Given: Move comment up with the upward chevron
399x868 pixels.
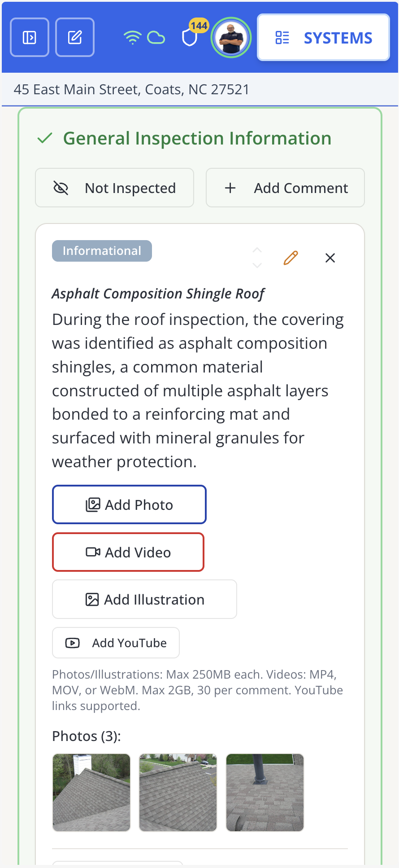Looking at the screenshot, I should pos(257,250).
